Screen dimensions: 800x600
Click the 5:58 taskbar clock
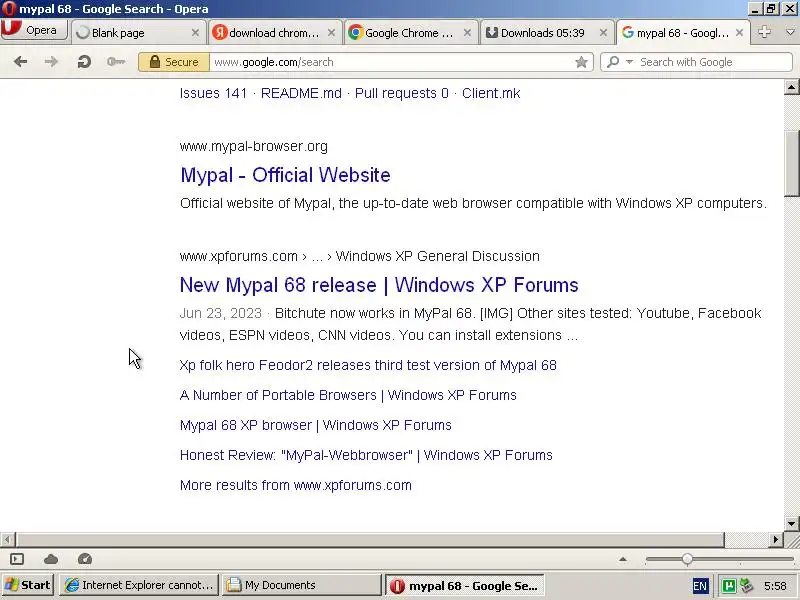[x=776, y=586]
